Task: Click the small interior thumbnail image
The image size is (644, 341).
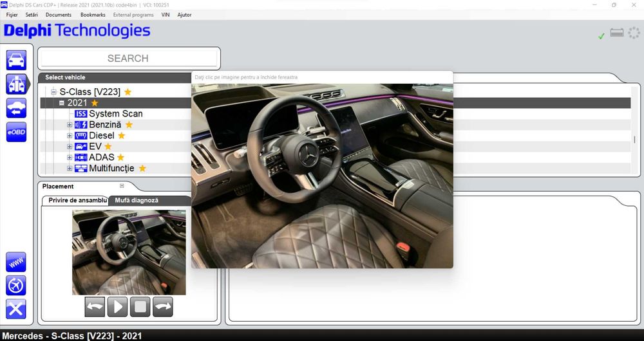Action: click(129, 252)
